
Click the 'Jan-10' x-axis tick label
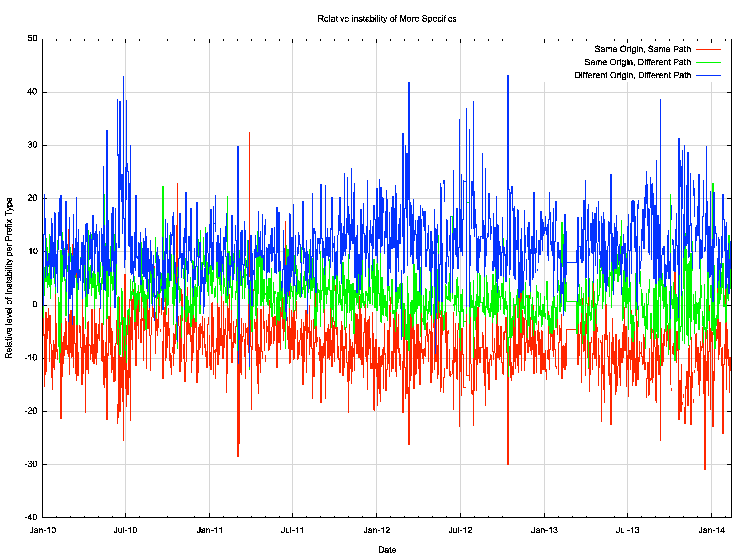tap(43, 530)
